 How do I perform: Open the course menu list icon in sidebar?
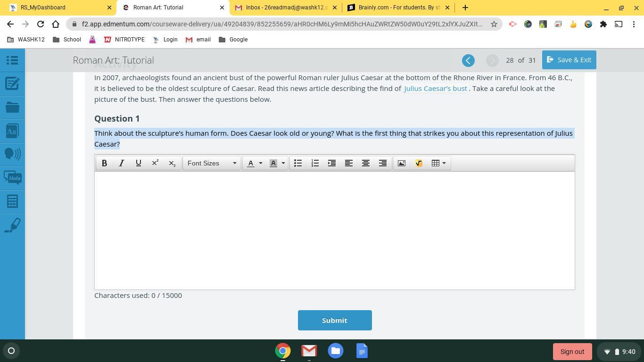12,60
